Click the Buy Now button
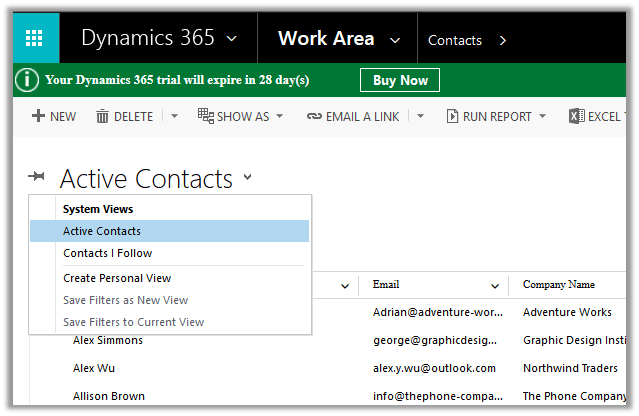 point(400,80)
